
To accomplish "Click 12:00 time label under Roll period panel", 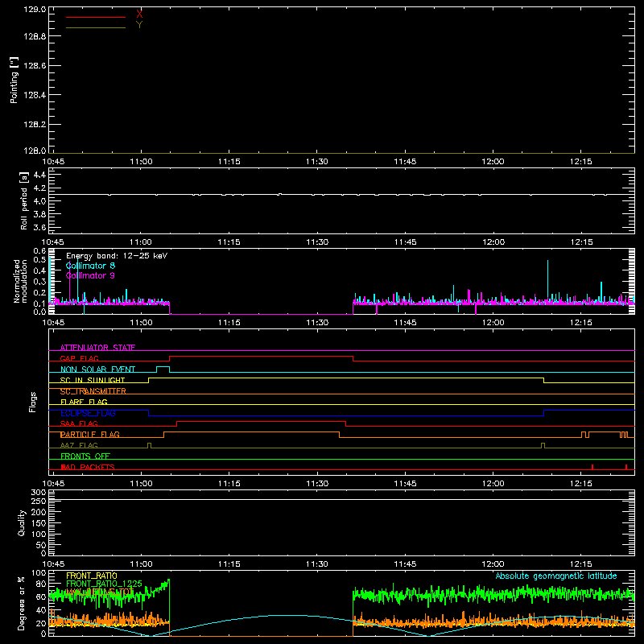I will tap(493, 242).
